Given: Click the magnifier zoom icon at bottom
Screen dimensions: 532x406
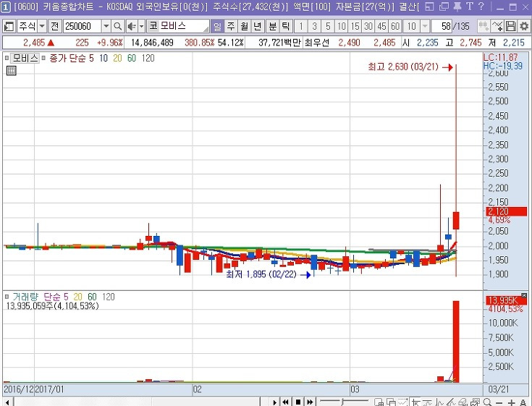Looking at the screenshot, I should pyautogui.click(x=488, y=402).
